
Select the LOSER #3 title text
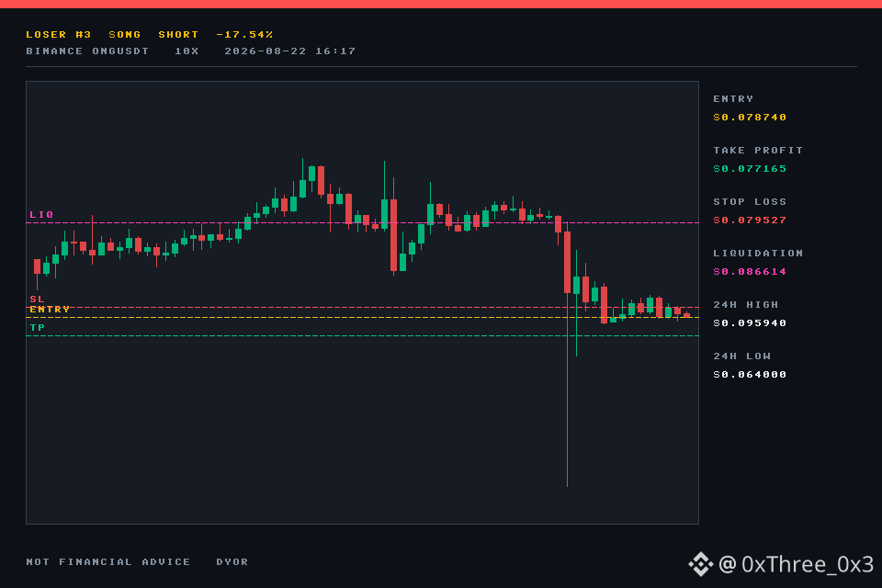coord(59,34)
